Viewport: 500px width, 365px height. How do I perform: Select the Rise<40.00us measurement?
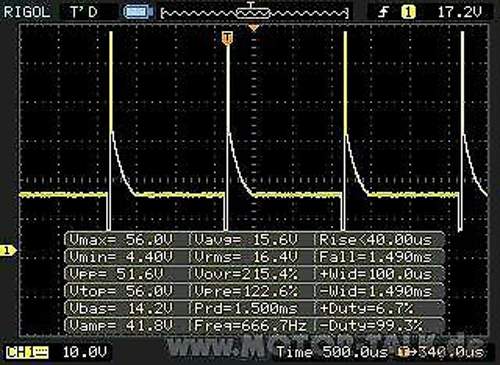[x=376, y=240]
